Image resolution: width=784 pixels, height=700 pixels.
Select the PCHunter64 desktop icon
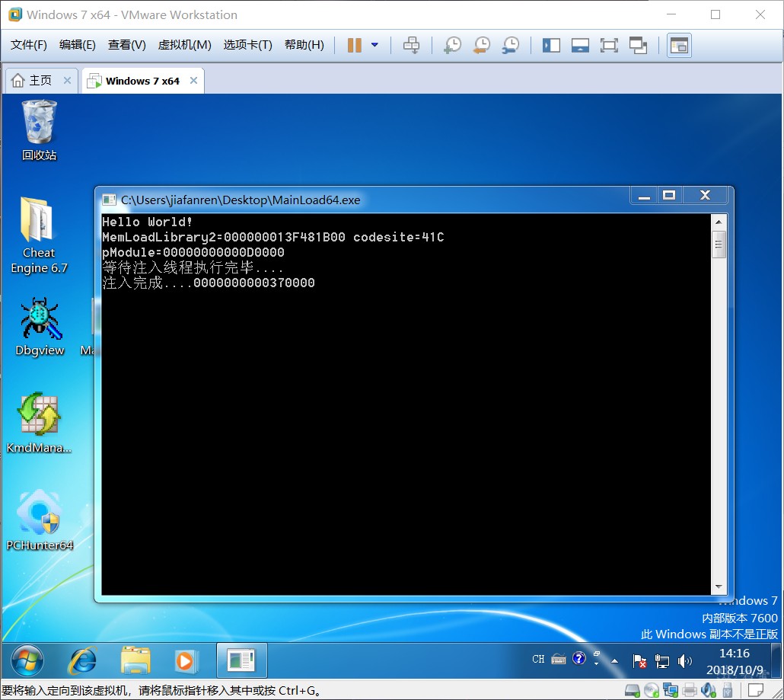40,520
